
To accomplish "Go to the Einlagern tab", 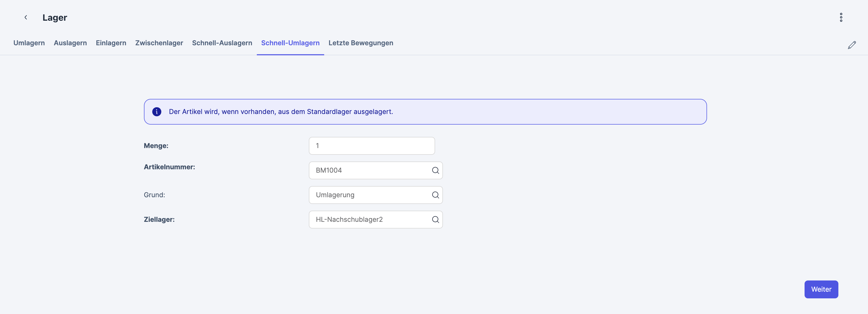I will 111,43.
